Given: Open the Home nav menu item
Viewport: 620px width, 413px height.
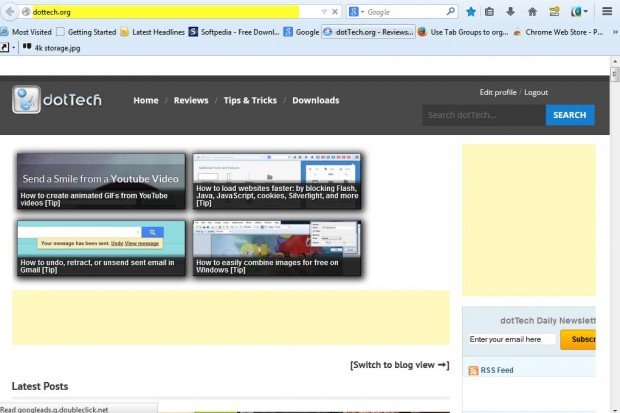Looking at the screenshot, I should [x=146, y=100].
